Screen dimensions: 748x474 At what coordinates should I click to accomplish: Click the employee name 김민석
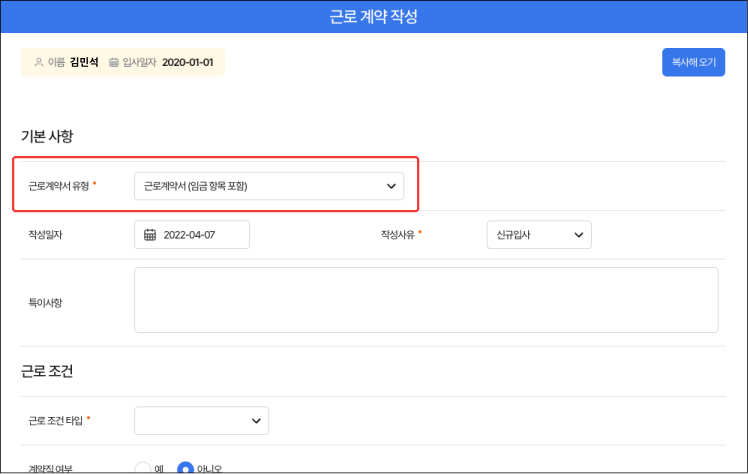coord(84,62)
